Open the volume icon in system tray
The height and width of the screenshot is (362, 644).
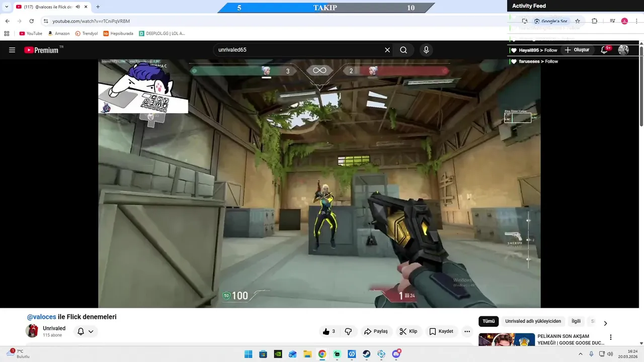pos(610,354)
